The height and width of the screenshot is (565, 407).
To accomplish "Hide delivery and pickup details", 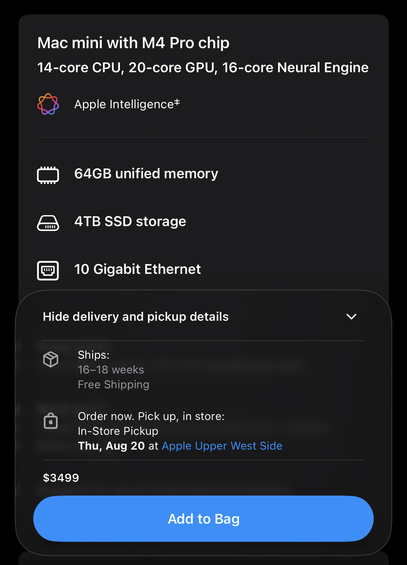I will (x=135, y=317).
